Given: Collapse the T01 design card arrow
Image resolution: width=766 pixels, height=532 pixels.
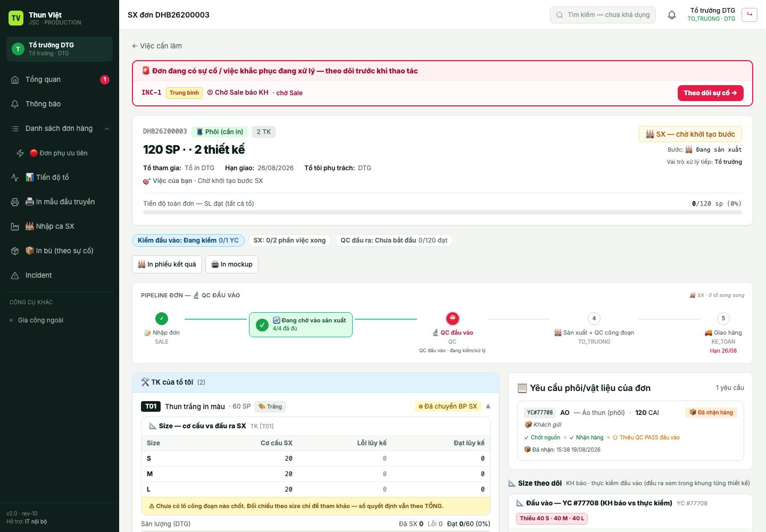Looking at the screenshot, I should 488,406.
